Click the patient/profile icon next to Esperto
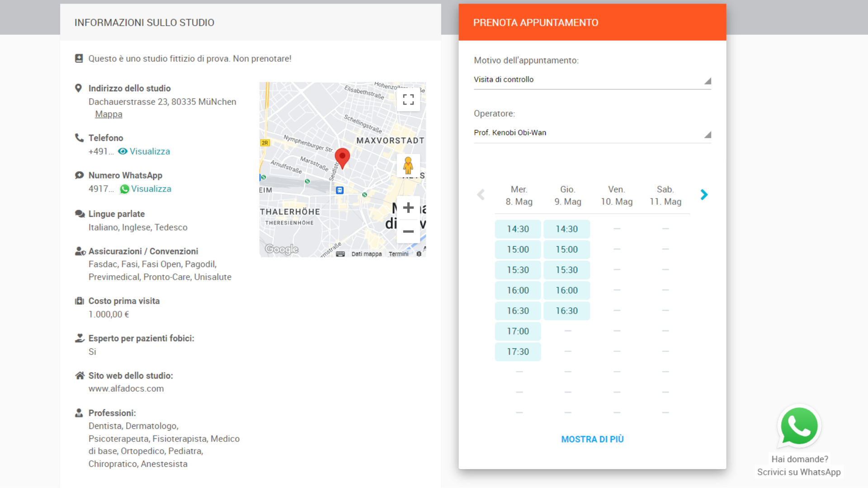 pyautogui.click(x=78, y=338)
